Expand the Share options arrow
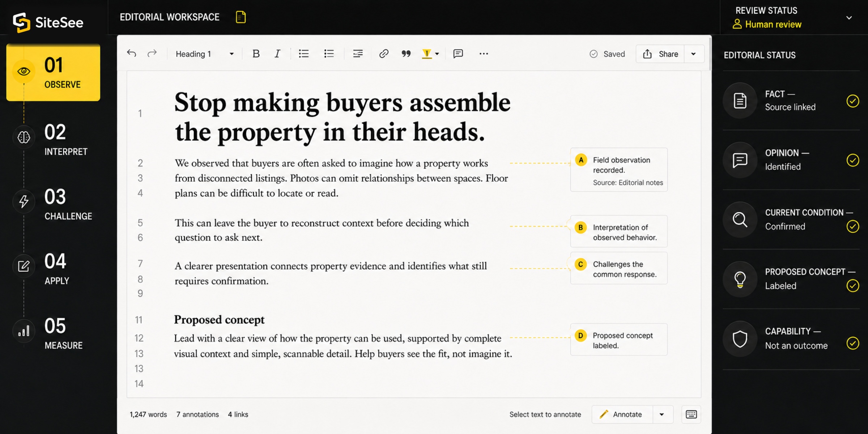868x434 pixels. pyautogui.click(x=694, y=54)
